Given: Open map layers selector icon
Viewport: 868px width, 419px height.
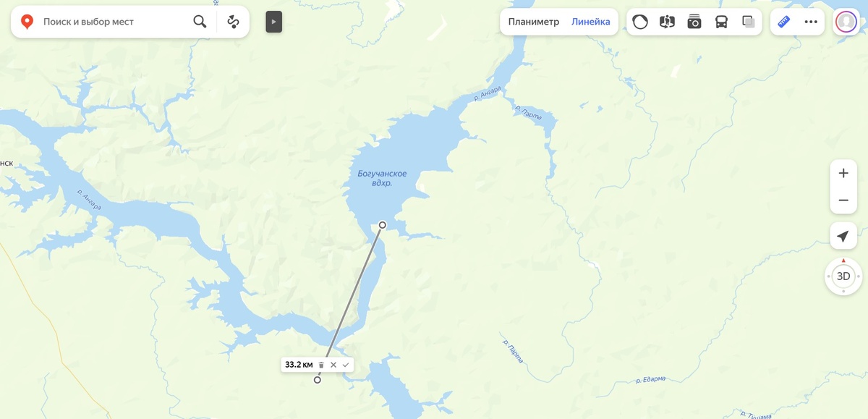Looking at the screenshot, I should click(x=749, y=22).
